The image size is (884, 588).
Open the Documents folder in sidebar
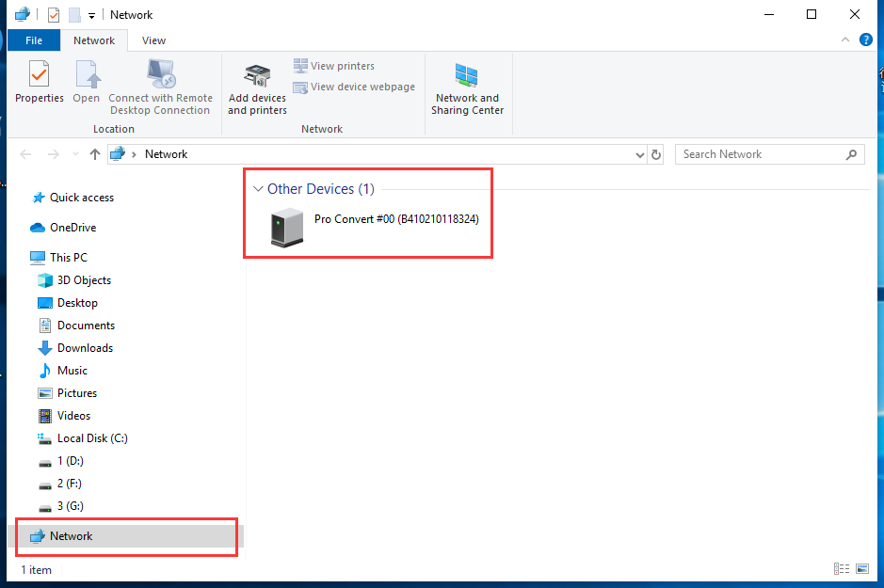click(x=76, y=325)
